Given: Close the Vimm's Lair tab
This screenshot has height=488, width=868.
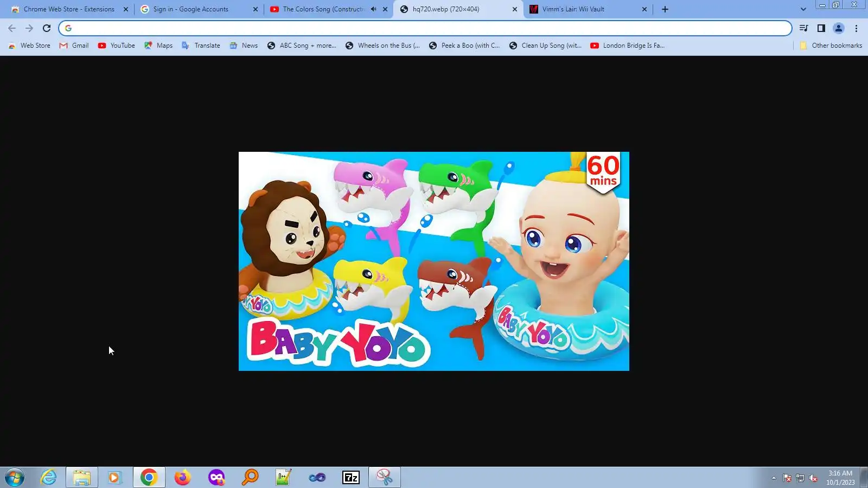Looking at the screenshot, I should (644, 9).
